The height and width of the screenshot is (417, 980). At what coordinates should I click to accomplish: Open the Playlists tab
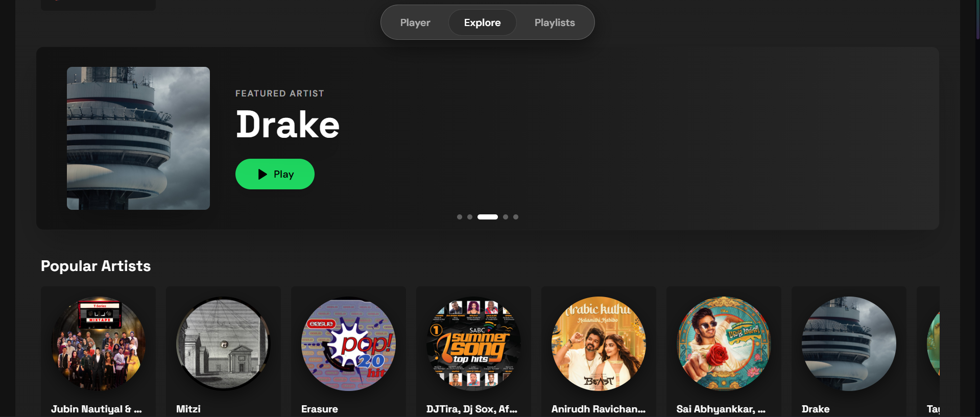[555, 22]
